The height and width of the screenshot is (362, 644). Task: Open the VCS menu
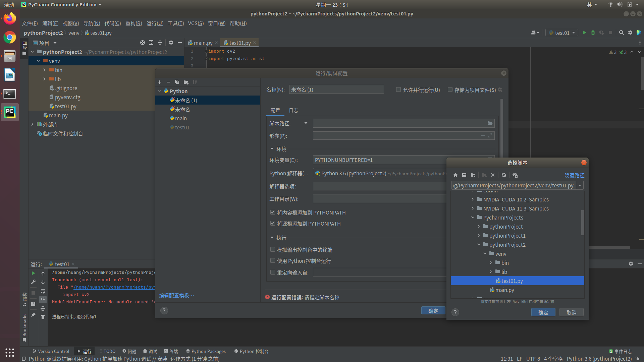pyautogui.click(x=196, y=23)
